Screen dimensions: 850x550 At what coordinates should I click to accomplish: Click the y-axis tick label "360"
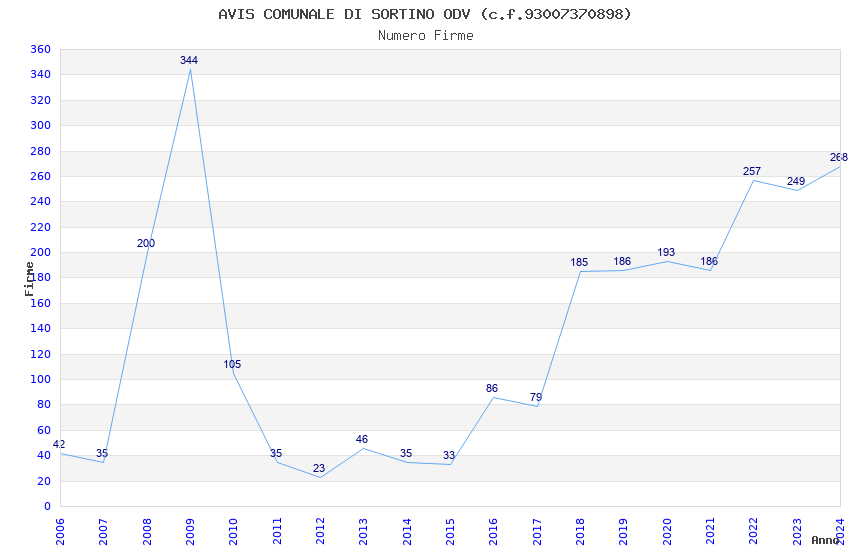click(41, 49)
